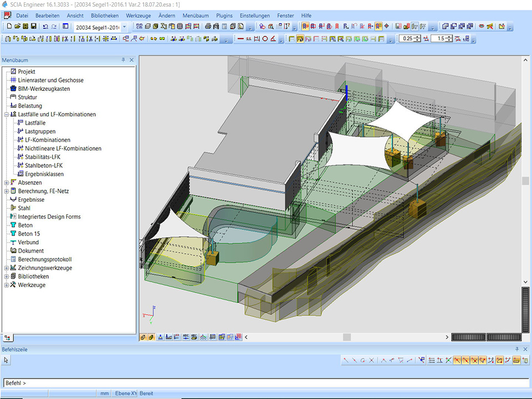The height and width of the screenshot is (399, 532).
Task: Open the project selector dropdown '20034 Segel1-2016'
Action: [x=124, y=27]
